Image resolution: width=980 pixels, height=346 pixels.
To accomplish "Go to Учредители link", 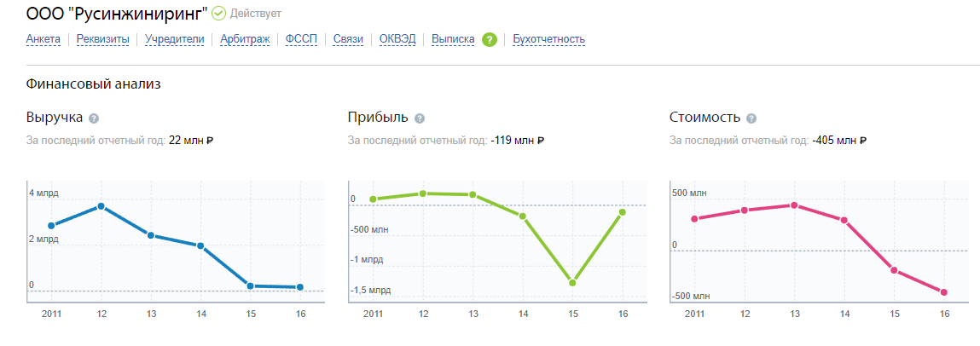I will tap(174, 39).
